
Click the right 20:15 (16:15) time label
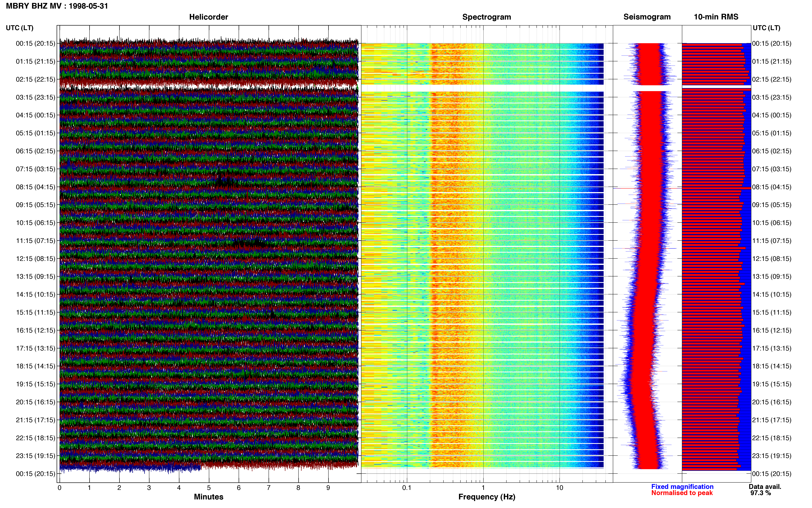[772, 402]
